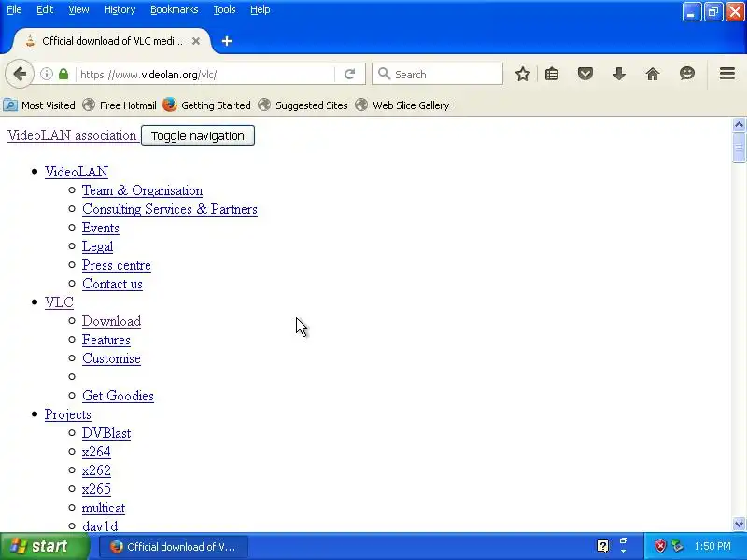This screenshot has width=747, height=560.
Task: Click the URL address bar
Action: pyautogui.click(x=204, y=75)
